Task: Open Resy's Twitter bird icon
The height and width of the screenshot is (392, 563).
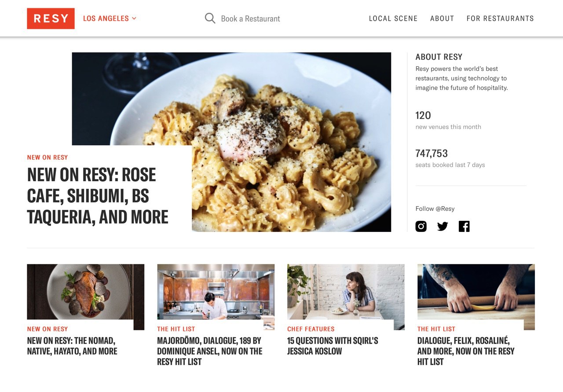Action: [442, 226]
